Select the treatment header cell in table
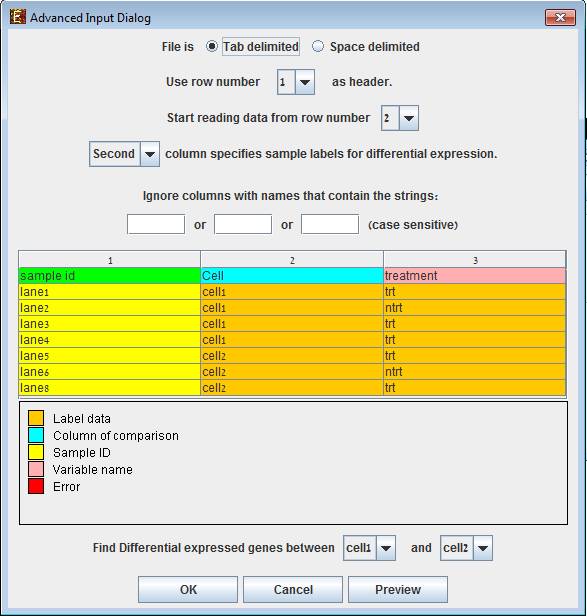587x616 pixels. (474, 275)
